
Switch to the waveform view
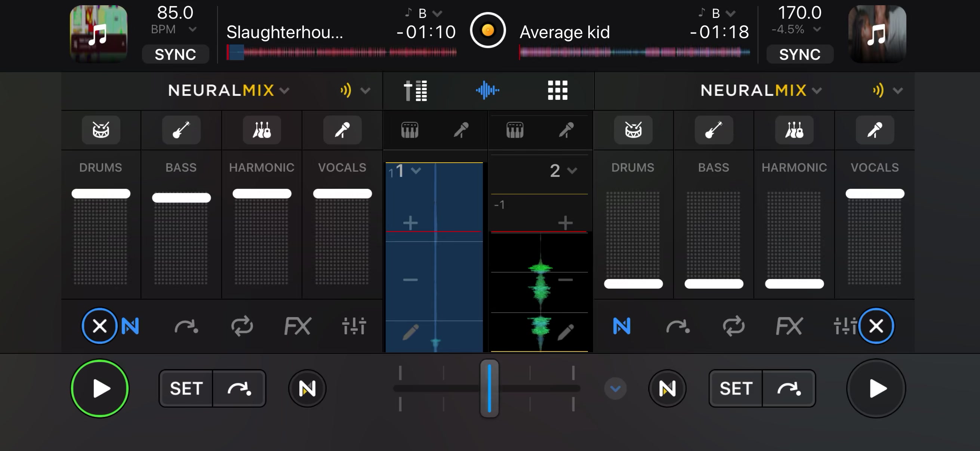pyautogui.click(x=487, y=90)
